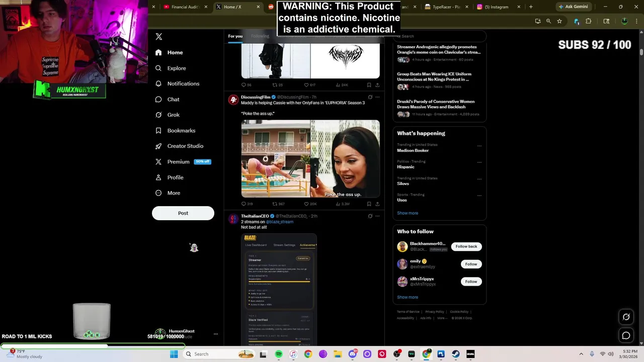This screenshot has width=644, height=362.
Task: Click Grok icon on TheItalianCEO post
Action: point(370,216)
